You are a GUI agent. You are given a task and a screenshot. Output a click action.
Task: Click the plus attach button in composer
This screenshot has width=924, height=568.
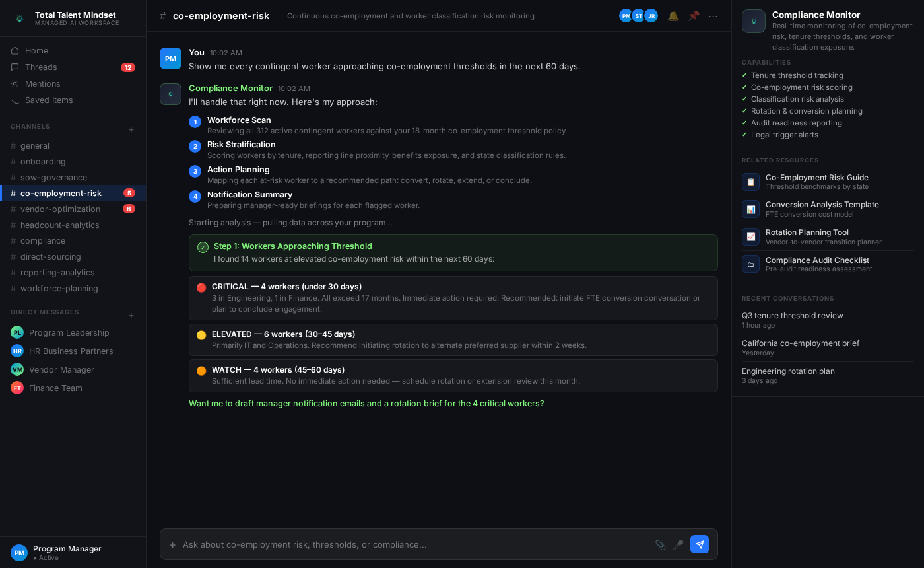[x=173, y=545]
